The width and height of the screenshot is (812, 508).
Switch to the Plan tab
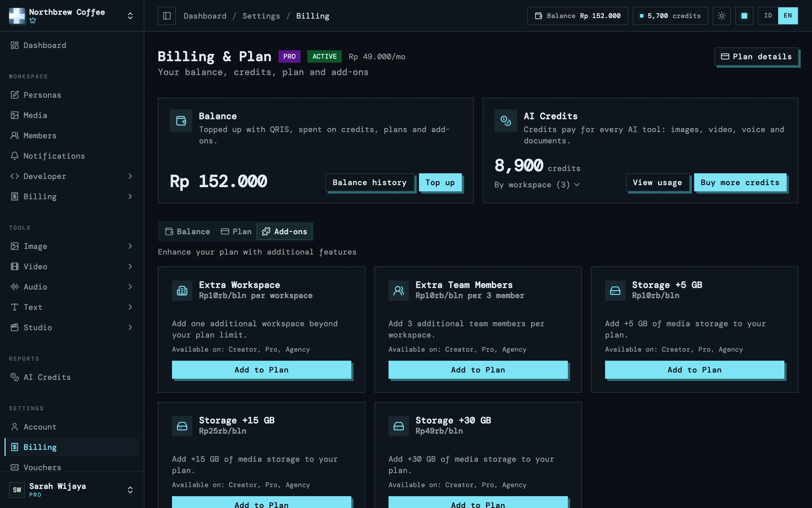tap(236, 232)
